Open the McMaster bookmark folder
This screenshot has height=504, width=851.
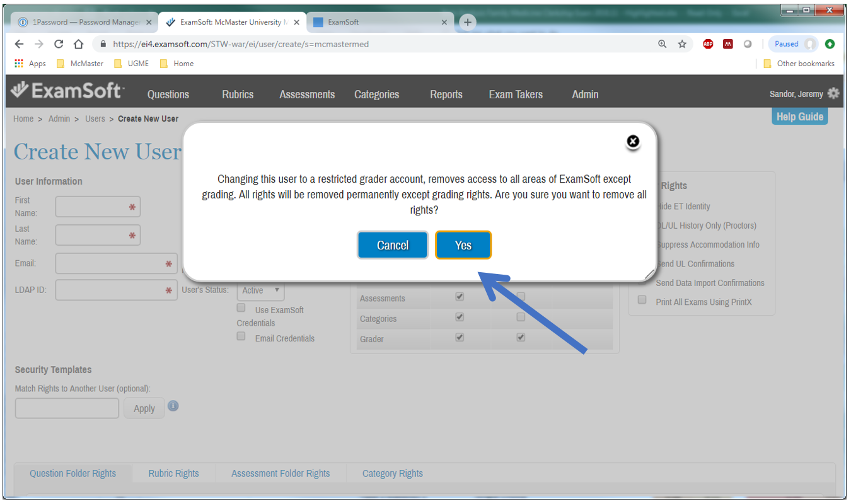point(80,64)
